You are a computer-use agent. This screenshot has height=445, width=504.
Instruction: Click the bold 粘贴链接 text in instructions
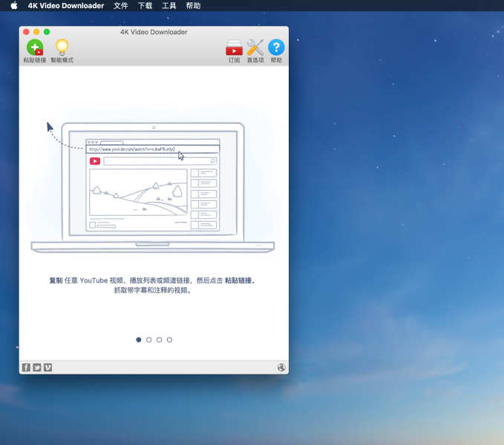point(238,280)
